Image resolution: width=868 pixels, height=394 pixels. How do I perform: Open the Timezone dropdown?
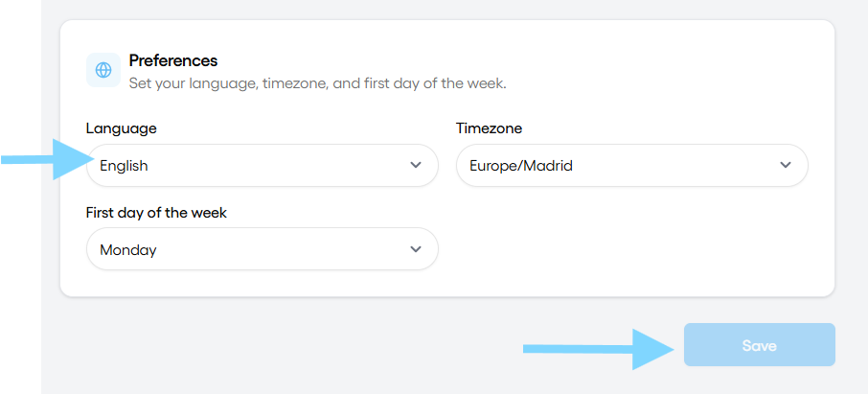[632, 165]
